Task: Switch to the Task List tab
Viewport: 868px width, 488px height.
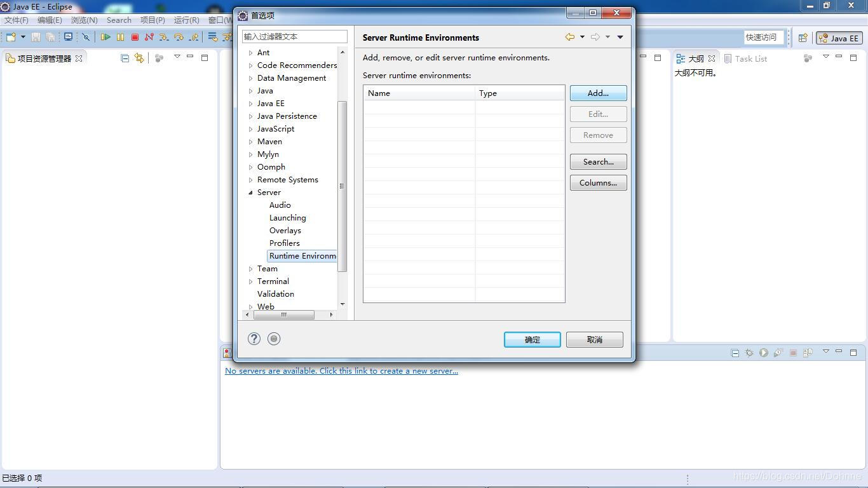Action: click(745, 58)
